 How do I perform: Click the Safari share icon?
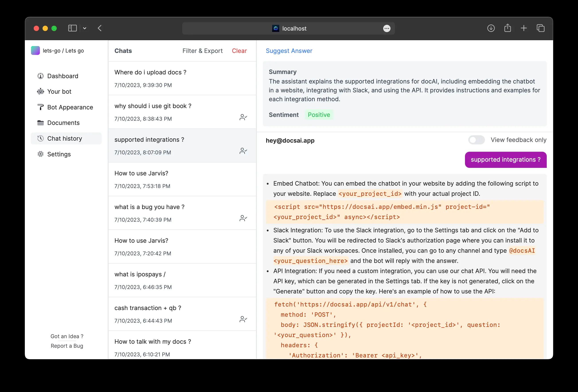[507, 28]
